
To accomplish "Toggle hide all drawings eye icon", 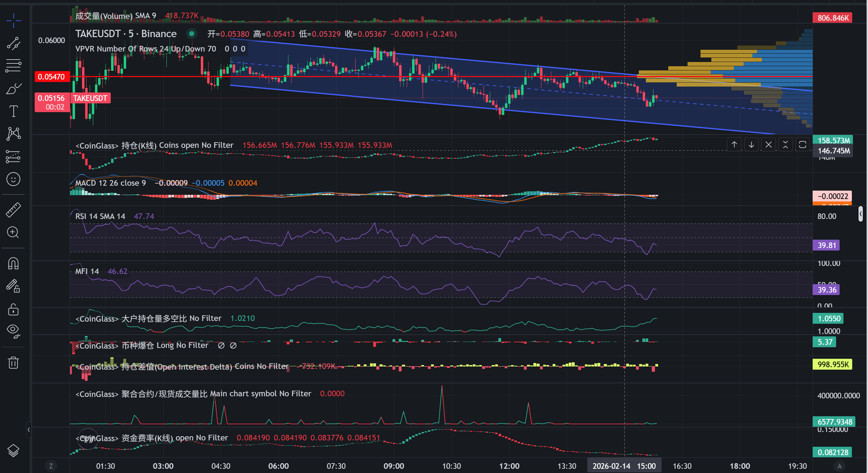I will [13, 330].
